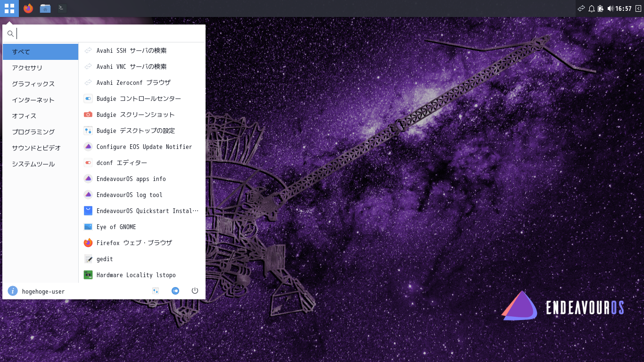This screenshot has width=644, height=362.
Task: Click the 'Avahi Zeroconf ブラウザ' label
Action: point(133,82)
